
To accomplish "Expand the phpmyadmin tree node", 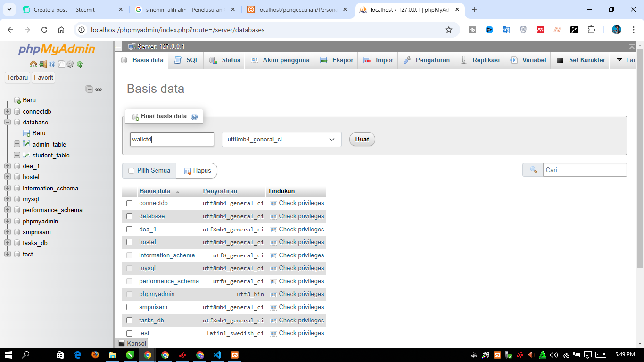I will [x=7, y=222].
